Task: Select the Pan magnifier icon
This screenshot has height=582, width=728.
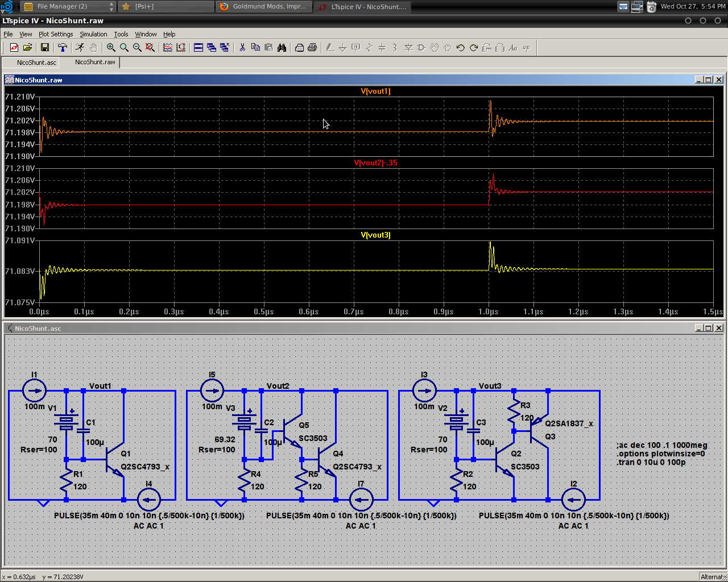Action: point(124,48)
